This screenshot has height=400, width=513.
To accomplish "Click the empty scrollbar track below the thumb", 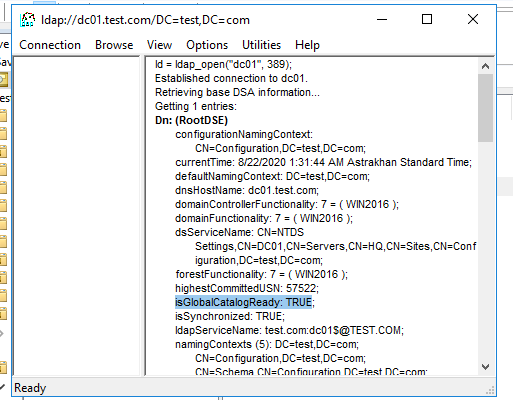I will [x=485, y=251].
